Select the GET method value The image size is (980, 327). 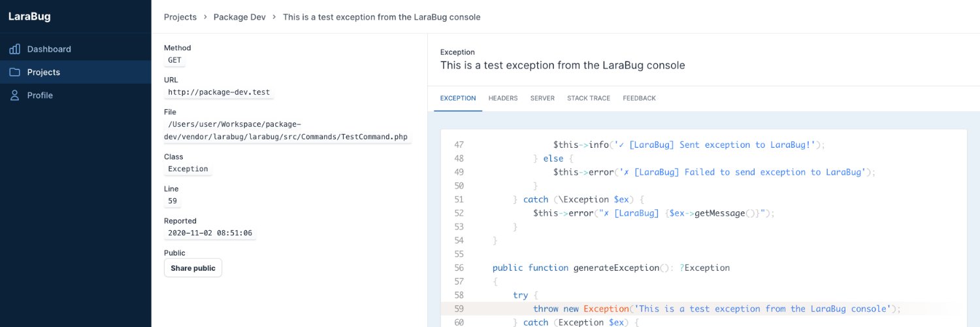[x=174, y=60]
